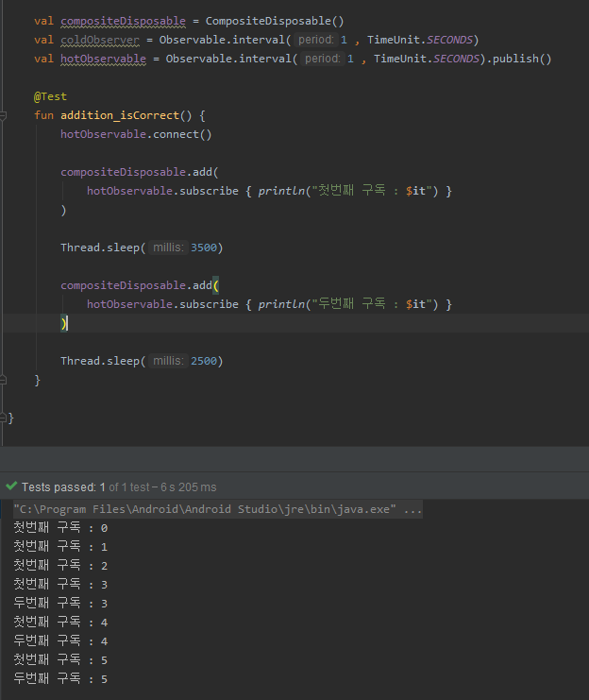Click the @Test annotation
This screenshot has width=589, height=700.
[x=50, y=96]
